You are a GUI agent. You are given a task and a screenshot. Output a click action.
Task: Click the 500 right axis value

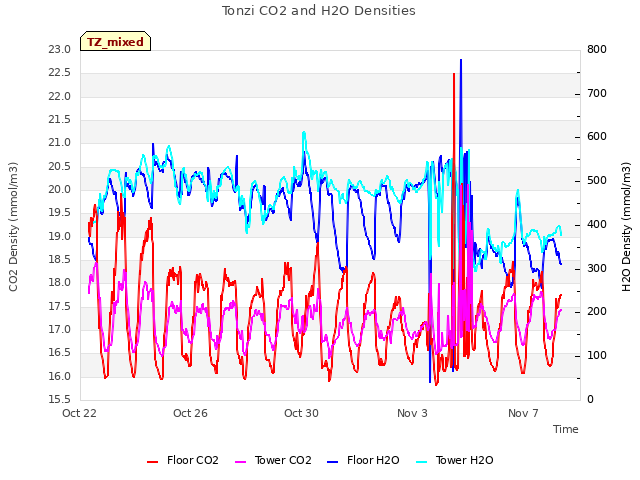point(597,181)
